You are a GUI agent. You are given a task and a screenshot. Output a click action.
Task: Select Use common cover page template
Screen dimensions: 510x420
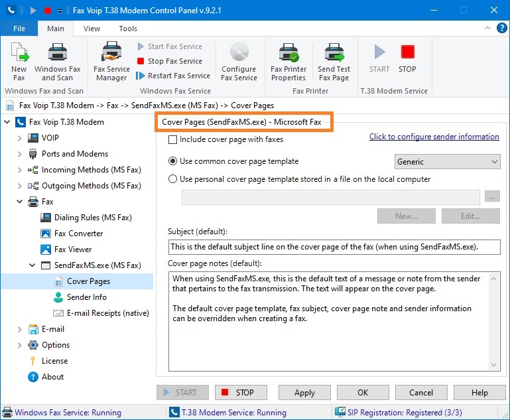pos(172,161)
